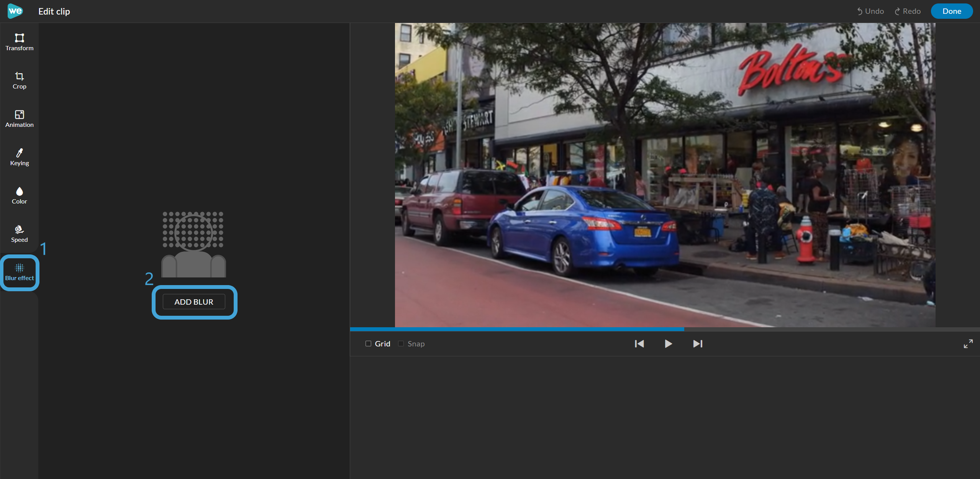Screen dimensions: 980x479
Task: Click Done to finish editing
Action: coord(952,11)
